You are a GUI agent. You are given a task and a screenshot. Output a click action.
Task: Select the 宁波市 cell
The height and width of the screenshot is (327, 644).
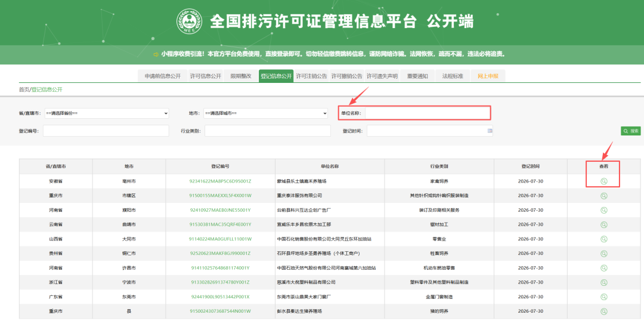[129, 282]
